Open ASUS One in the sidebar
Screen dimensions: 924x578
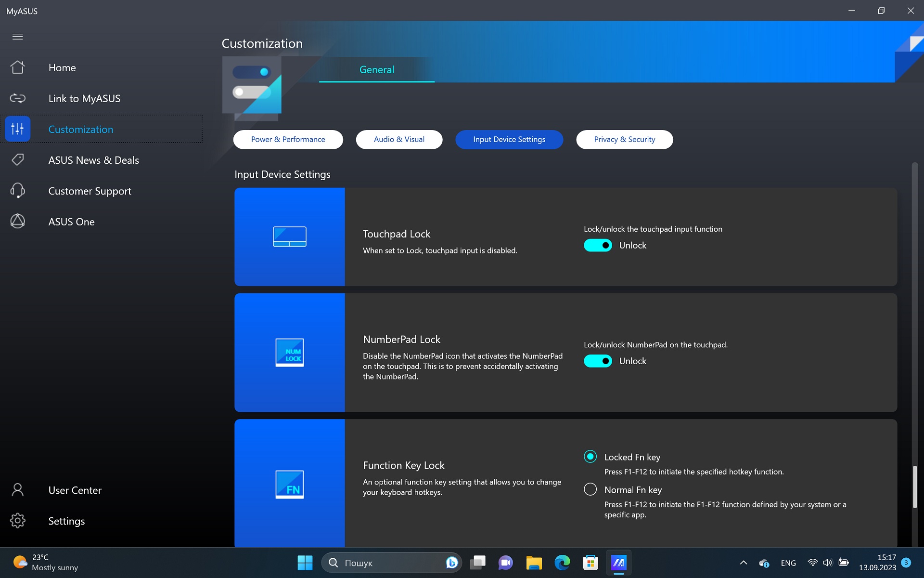click(x=72, y=222)
